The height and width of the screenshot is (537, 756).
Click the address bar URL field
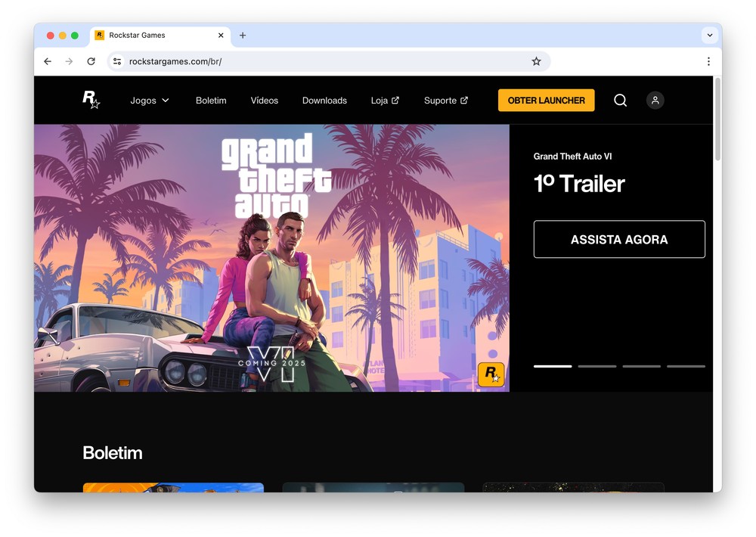[328, 61]
